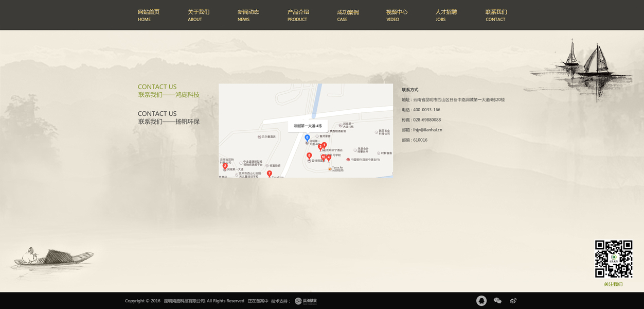Click fax line 028-69880088
The image size is (644, 309).
click(421, 120)
